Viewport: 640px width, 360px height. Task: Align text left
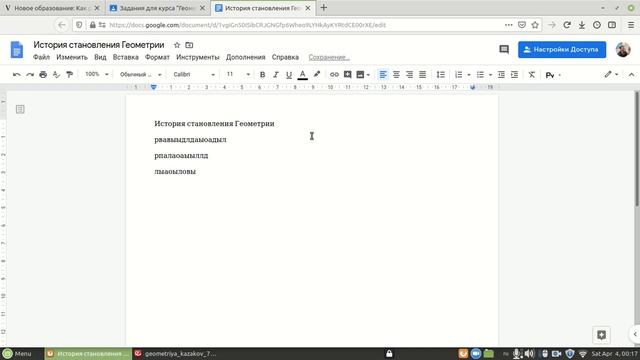(x=383, y=75)
